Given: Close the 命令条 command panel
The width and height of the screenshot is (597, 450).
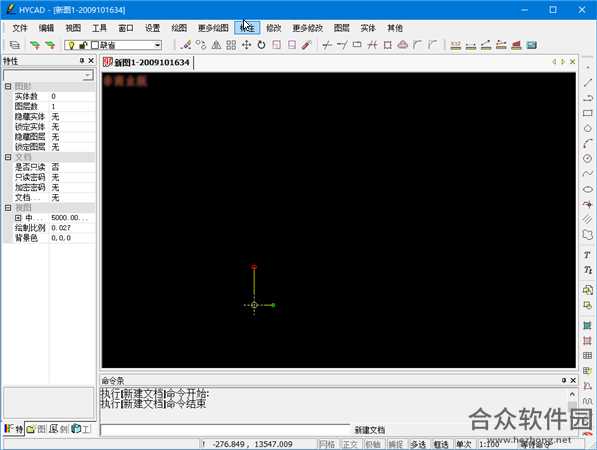Looking at the screenshot, I should click(573, 380).
